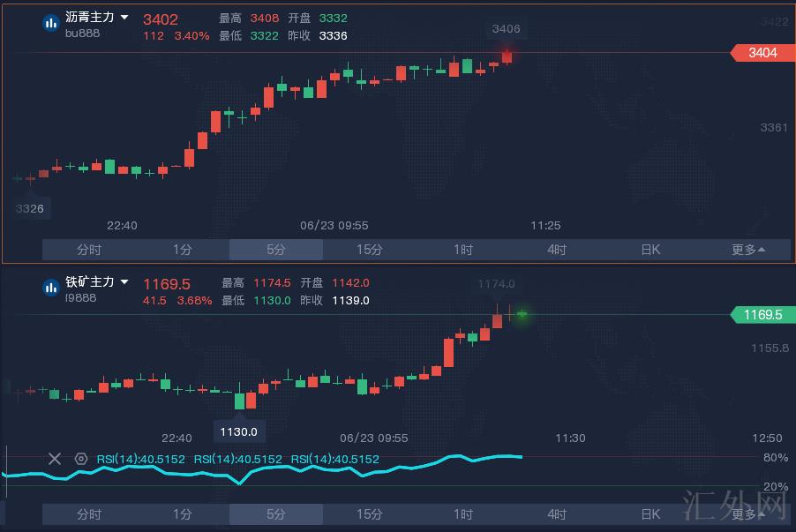Screen dimensions: 796x532
Task: Open 更多 timeframes in the 沥青 chart
Action: click(747, 250)
